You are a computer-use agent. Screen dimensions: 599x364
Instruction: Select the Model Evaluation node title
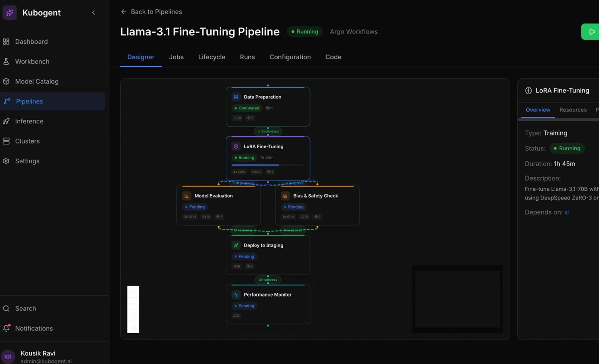213,196
